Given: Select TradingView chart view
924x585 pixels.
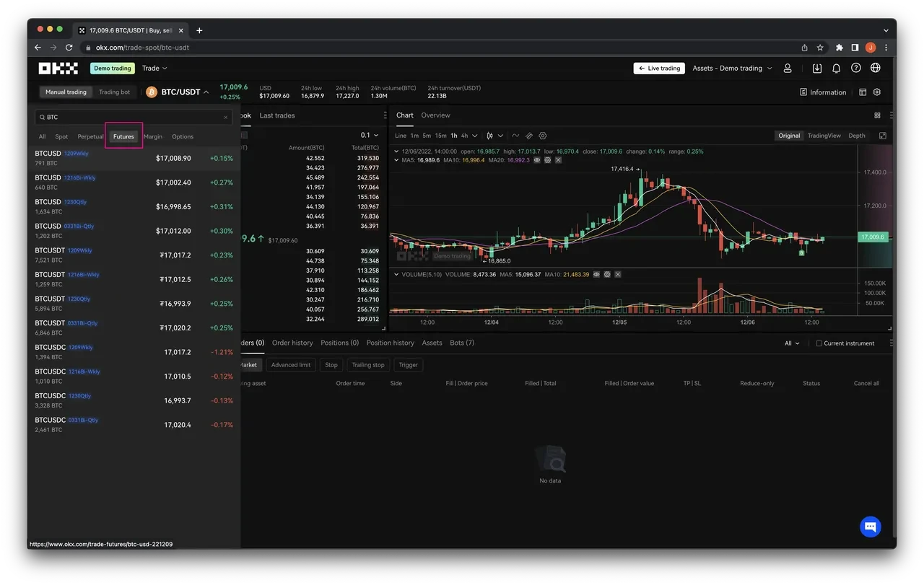Looking at the screenshot, I should click(x=824, y=136).
